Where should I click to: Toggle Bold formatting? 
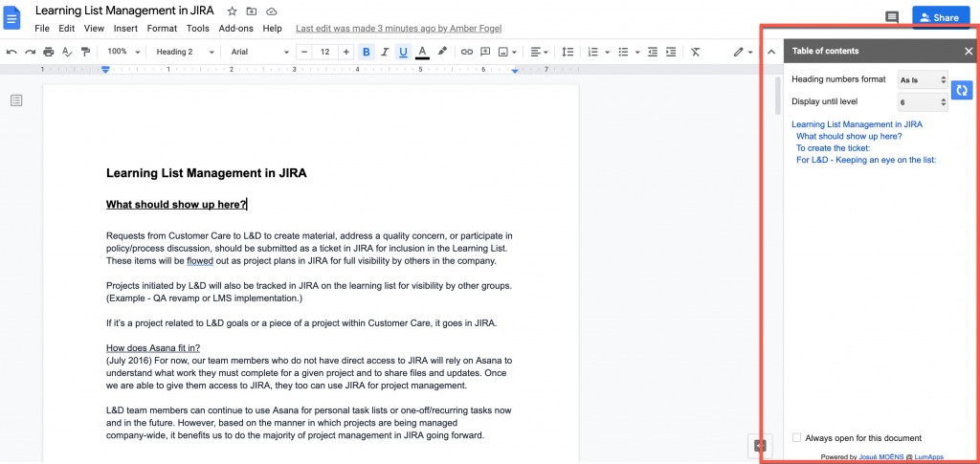(367, 52)
